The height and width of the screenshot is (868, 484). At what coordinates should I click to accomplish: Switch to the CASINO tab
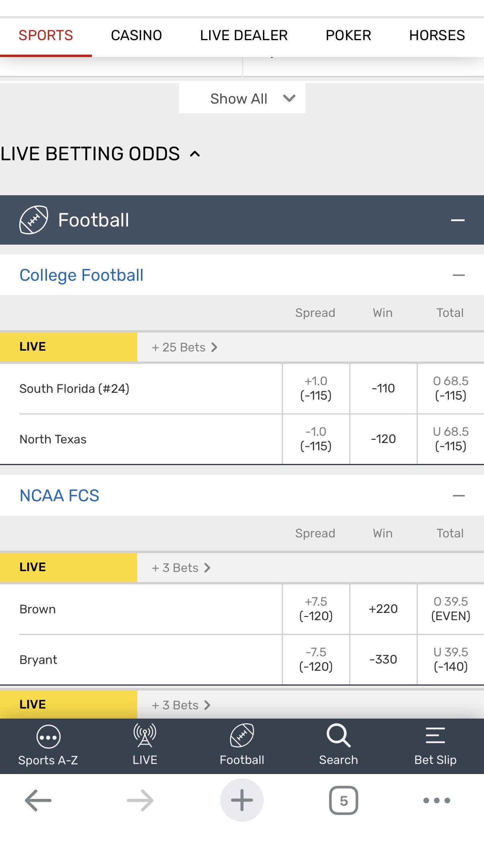point(136,35)
